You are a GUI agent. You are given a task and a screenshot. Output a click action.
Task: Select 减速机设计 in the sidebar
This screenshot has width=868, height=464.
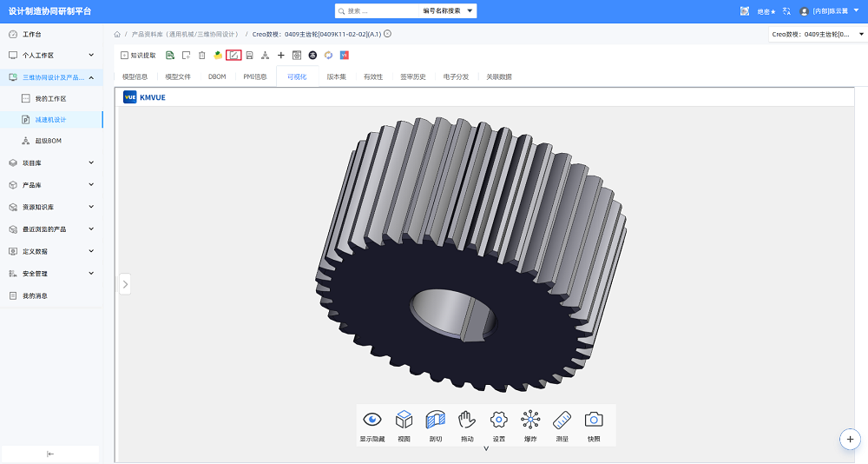click(51, 120)
